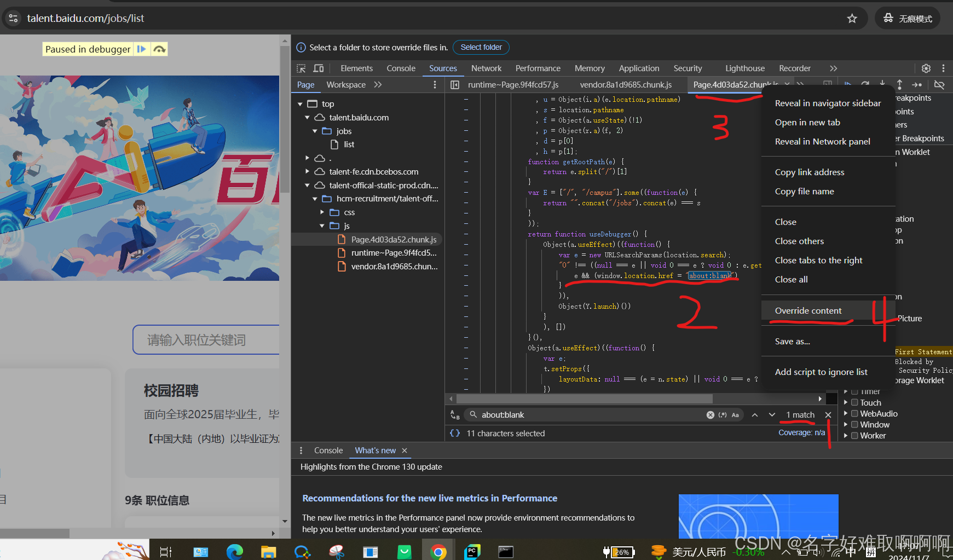Jump to previous search match
This screenshot has width=953, height=560.
coord(755,415)
